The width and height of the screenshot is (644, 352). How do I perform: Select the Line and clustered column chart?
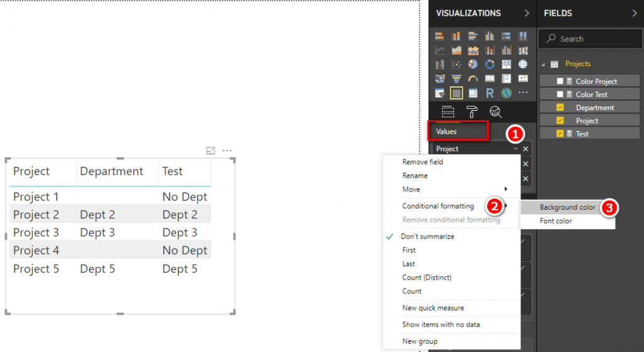pos(506,50)
